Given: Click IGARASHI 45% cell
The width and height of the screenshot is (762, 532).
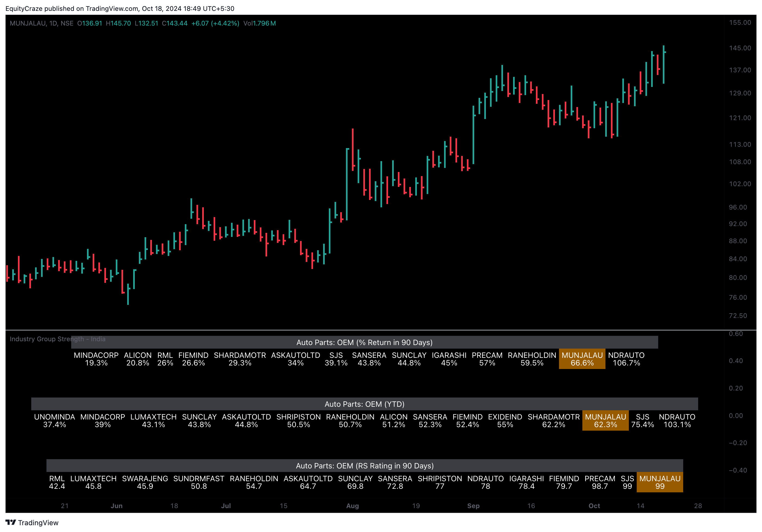Looking at the screenshot, I should pos(449,359).
